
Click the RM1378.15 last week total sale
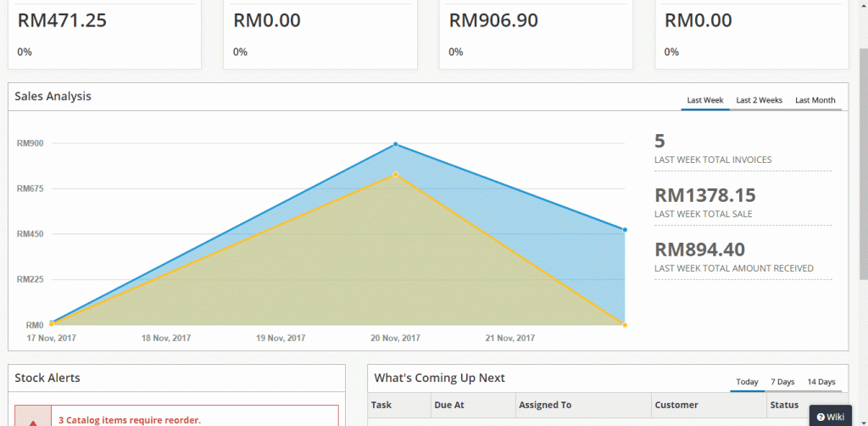705,195
